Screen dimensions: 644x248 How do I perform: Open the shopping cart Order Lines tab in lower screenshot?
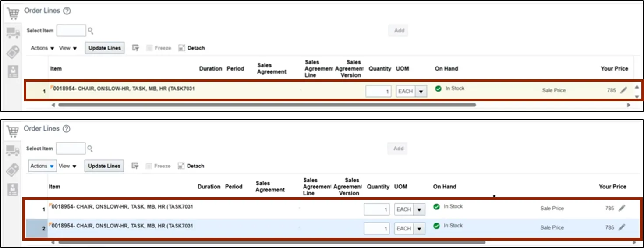click(13, 131)
